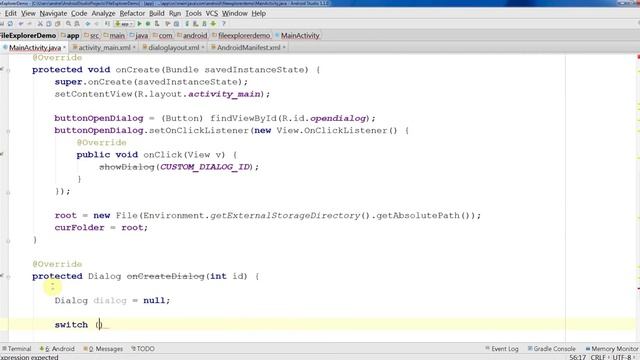Open the app run configuration dropdown
The image size is (640, 360).
pyautogui.click(x=124, y=24)
